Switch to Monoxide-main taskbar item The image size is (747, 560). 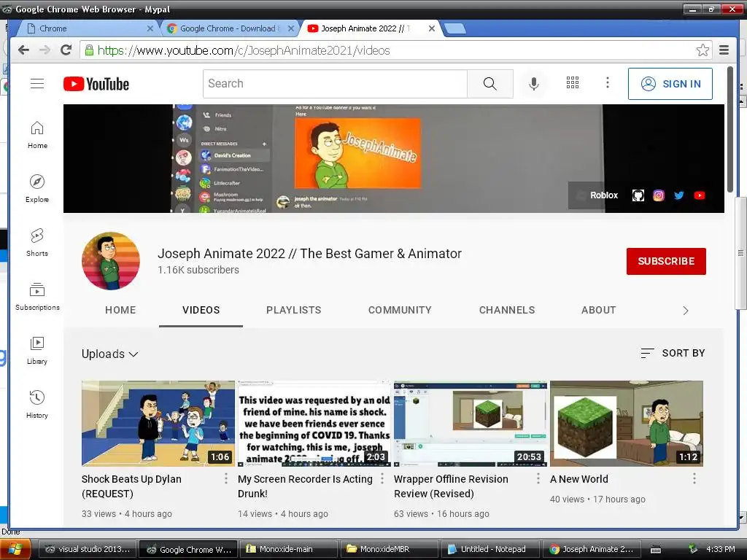pos(288,549)
